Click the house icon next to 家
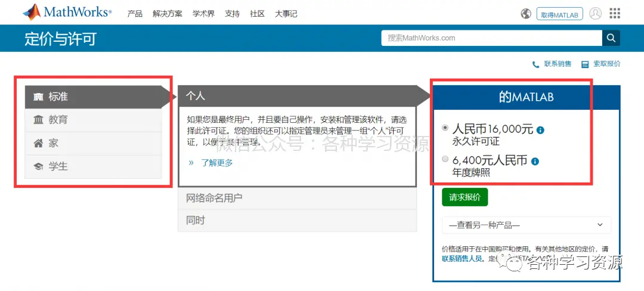This screenshot has height=291, width=644. click(x=38, y=143)
